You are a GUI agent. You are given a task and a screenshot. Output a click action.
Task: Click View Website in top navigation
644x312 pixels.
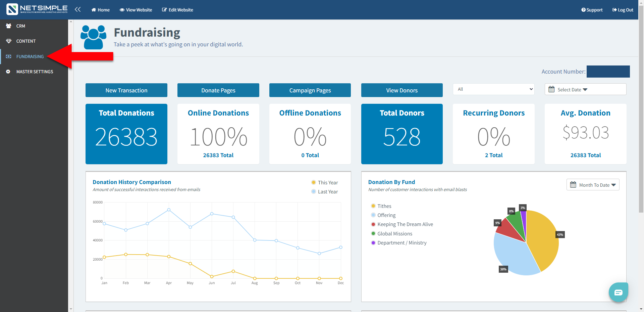[x=136, y=10]
